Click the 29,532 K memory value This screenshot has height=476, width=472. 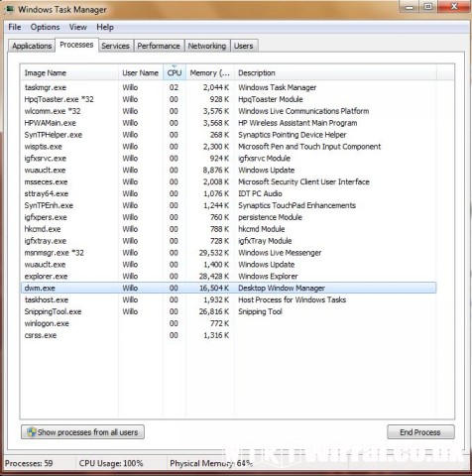[x=214, y=253]
